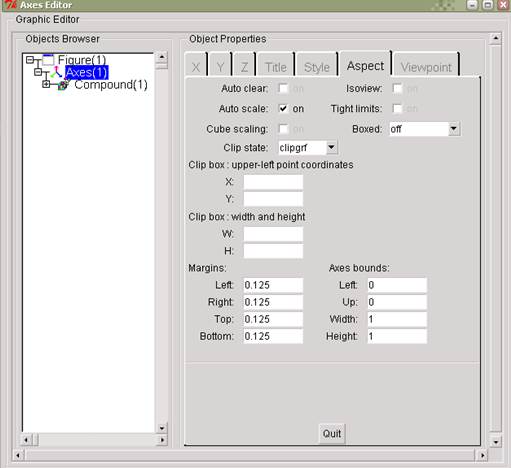Click the Axes bounds Left field
This screenshot has width=511, height=468.
[397, 285]
